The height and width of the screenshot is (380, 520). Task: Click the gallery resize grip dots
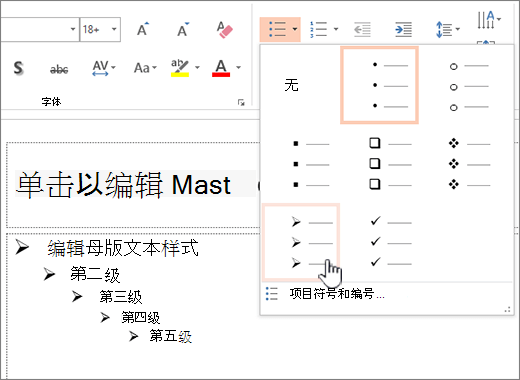[x=508, y=310]
